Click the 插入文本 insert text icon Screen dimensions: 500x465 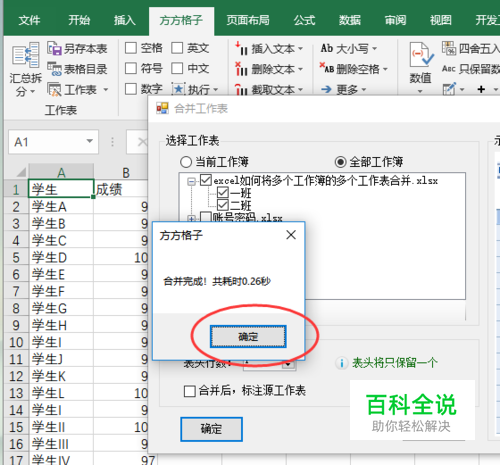pyautogui.click(x=241, y=49)
